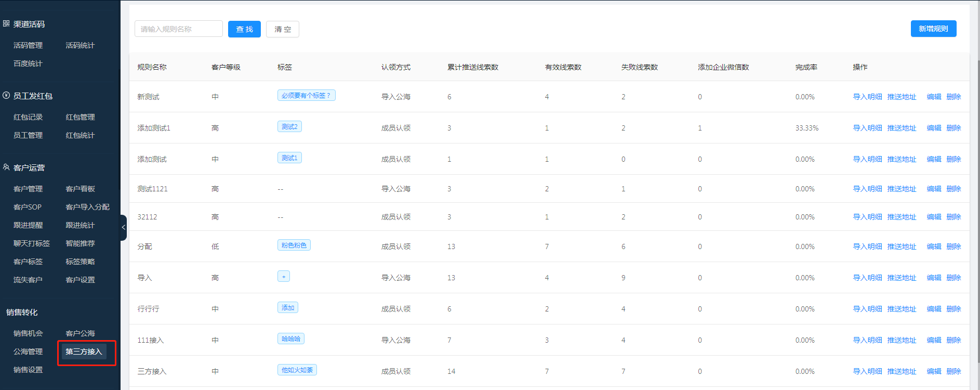The height and width of the screenshot is (390, 980).
Task: Select 客户SOP in the sidebar
Action: click(x=28, y=207)
